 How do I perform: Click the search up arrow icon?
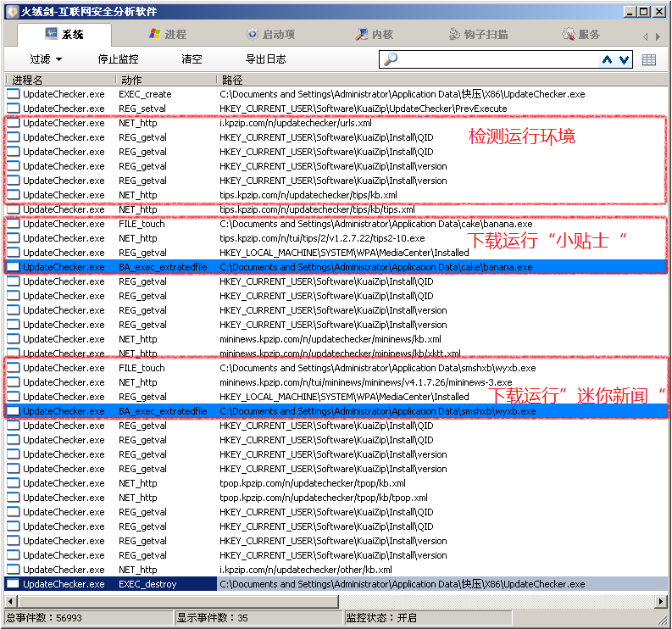coord(607,59)
